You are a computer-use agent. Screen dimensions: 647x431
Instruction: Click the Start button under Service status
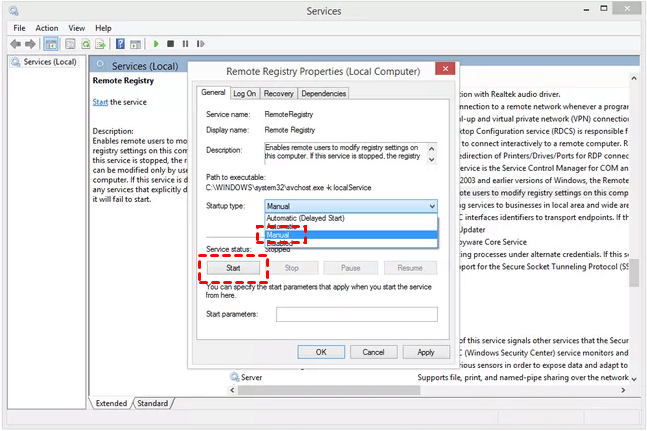coord(234,268)
